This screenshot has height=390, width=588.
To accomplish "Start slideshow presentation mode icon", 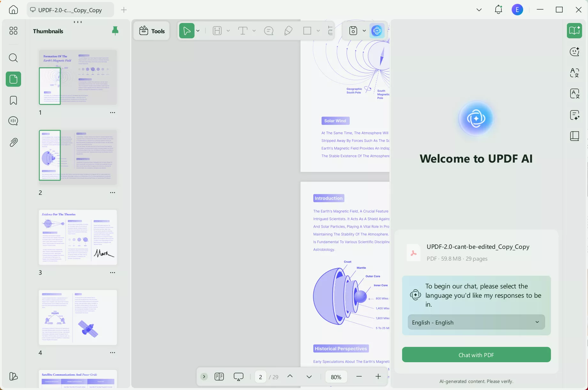I will click(x=238, y=377).
